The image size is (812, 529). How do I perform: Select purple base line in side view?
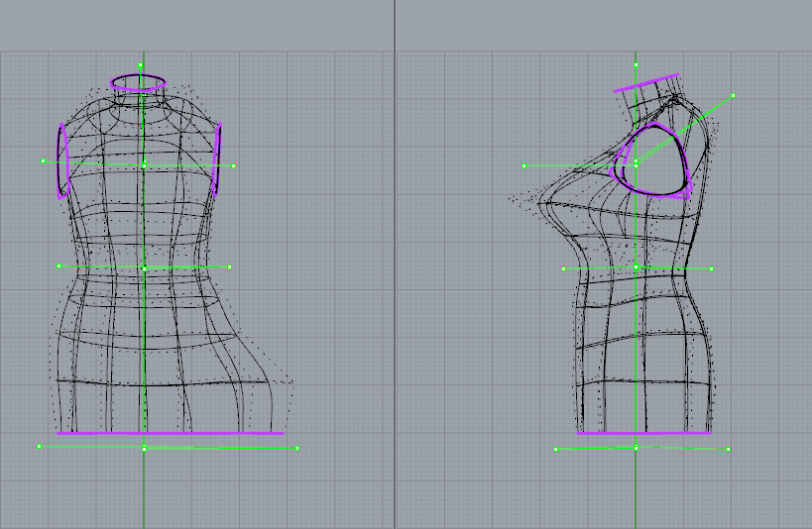(x=644, y=433)
